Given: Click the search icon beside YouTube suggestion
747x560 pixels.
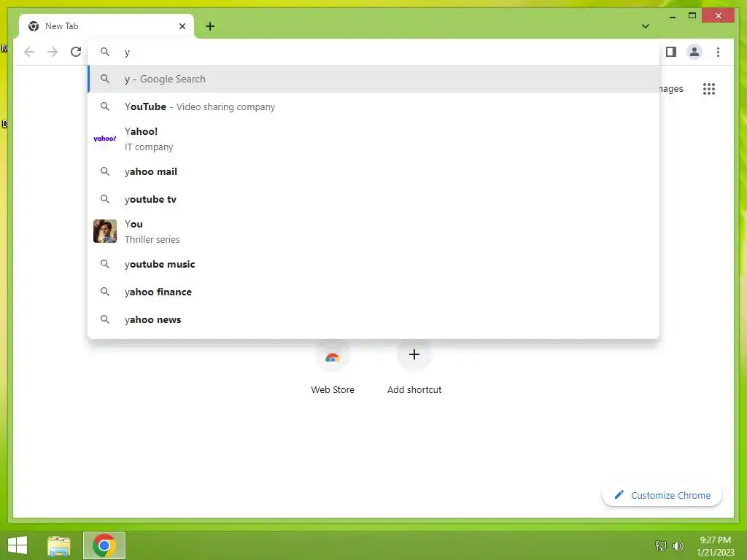Looking at the screenshot, I should pyautogui.click(x=105, y=106).
